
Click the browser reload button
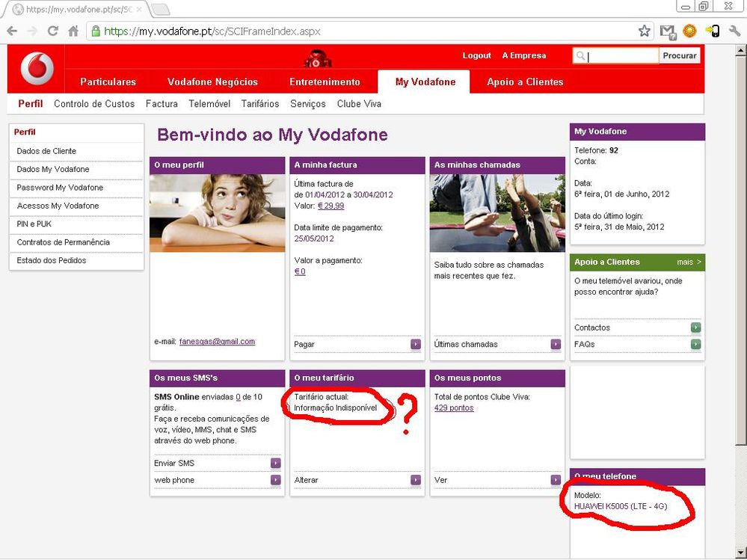point(52,31)
